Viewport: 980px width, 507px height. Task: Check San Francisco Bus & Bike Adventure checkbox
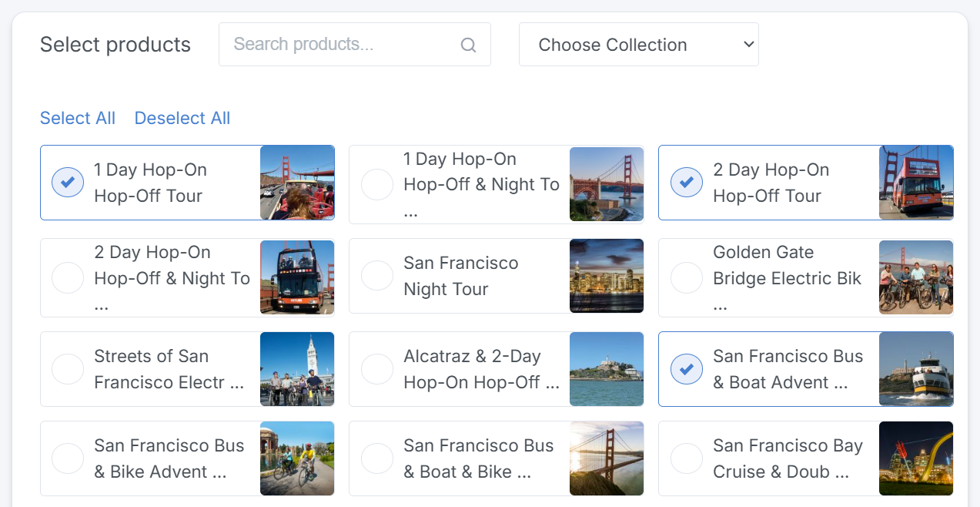pos(68,458)
